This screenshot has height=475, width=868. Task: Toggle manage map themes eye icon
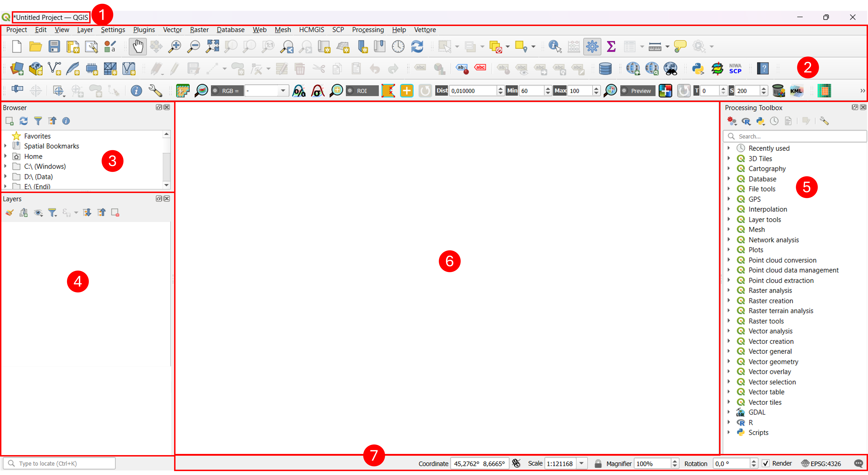click(x=38, y=212)
